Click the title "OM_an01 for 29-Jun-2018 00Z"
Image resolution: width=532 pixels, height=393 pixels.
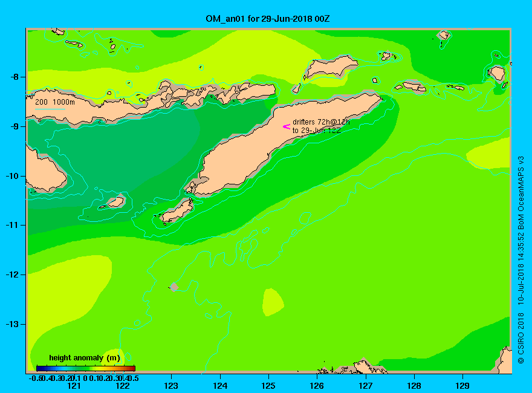click(x=267, y=19)
